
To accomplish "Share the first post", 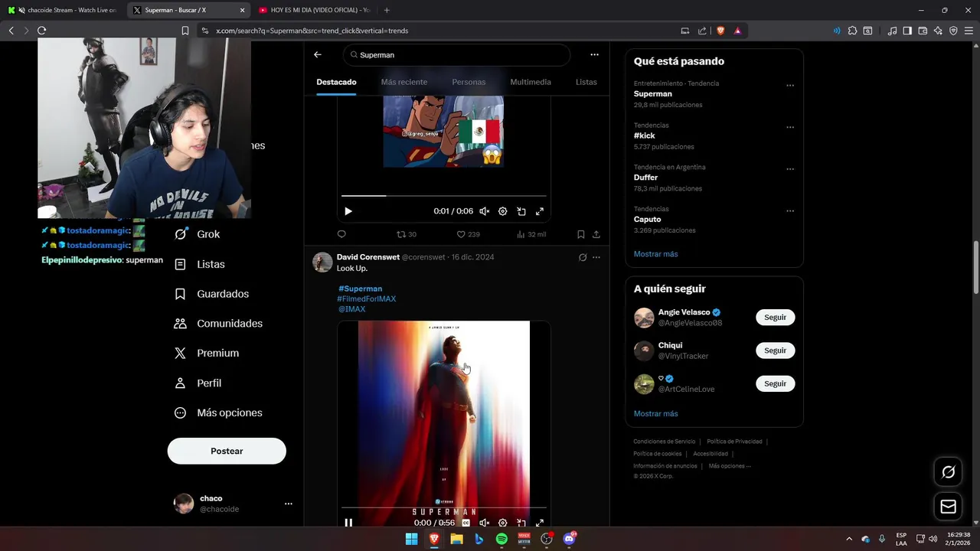I will [x=596, y=234].
